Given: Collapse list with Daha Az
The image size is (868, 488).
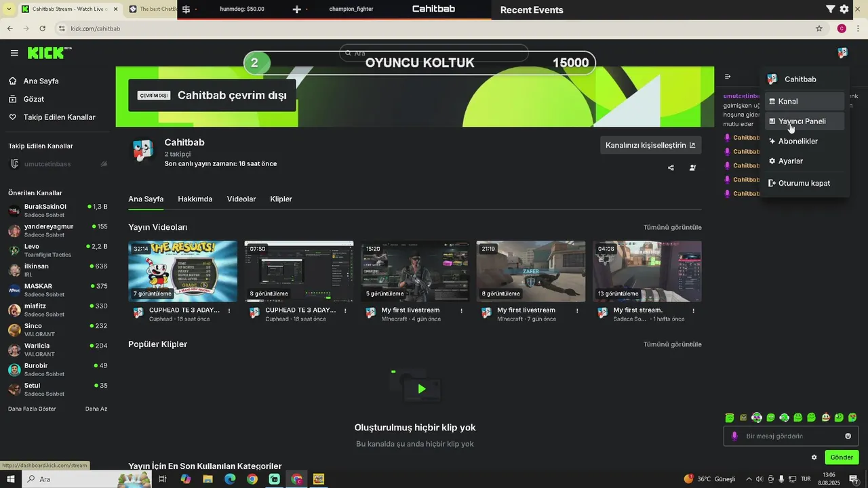Looking at the screenshot, I should tap(96, 409).
